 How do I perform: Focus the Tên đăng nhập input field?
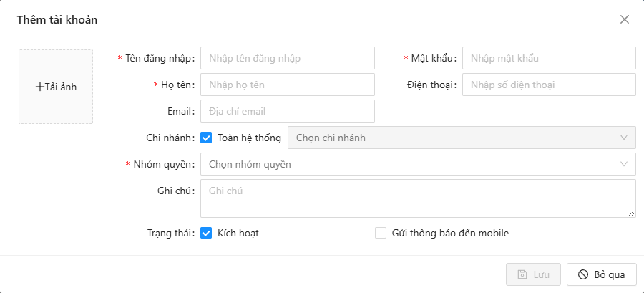[x=288, y=58]
